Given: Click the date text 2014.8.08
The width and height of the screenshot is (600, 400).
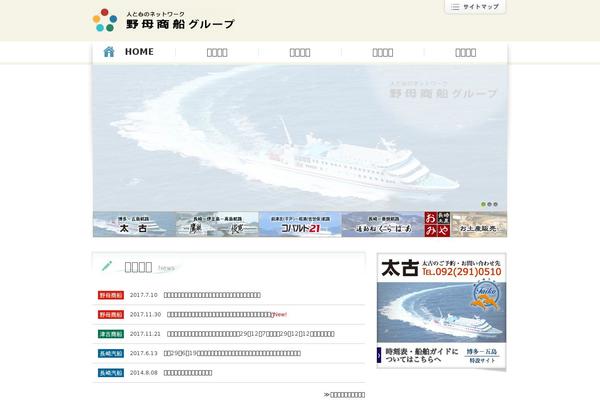Looking at the screenshot, I should point(143,373).
